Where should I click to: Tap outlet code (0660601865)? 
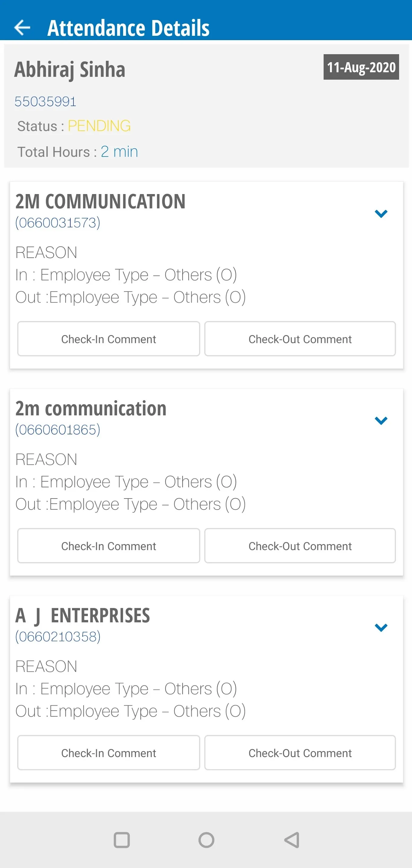(x=58, y=429)
